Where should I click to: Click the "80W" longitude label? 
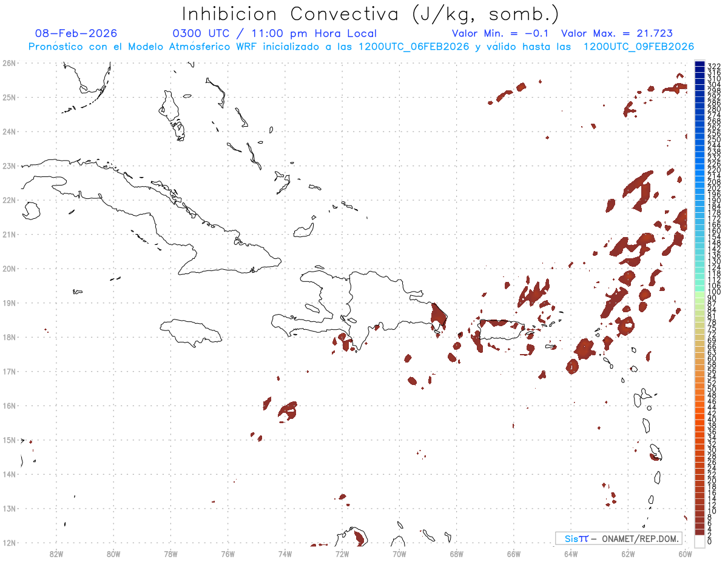point(113,553)
